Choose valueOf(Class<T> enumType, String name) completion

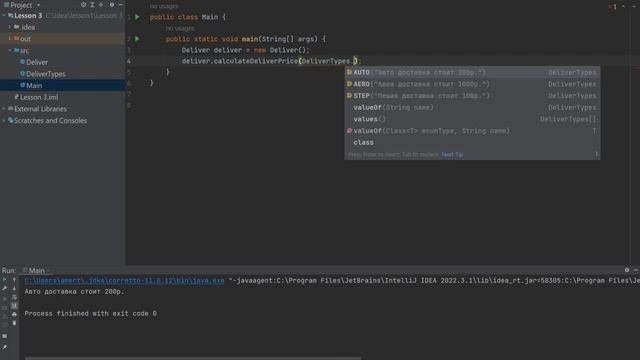click(x=472, y=131)
